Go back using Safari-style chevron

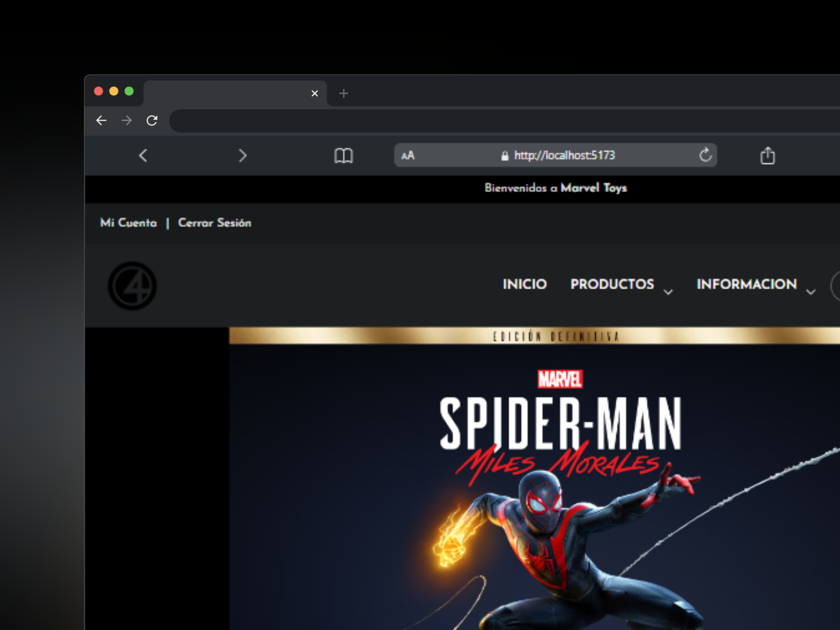pyautogui.click(x=143, y=155)
